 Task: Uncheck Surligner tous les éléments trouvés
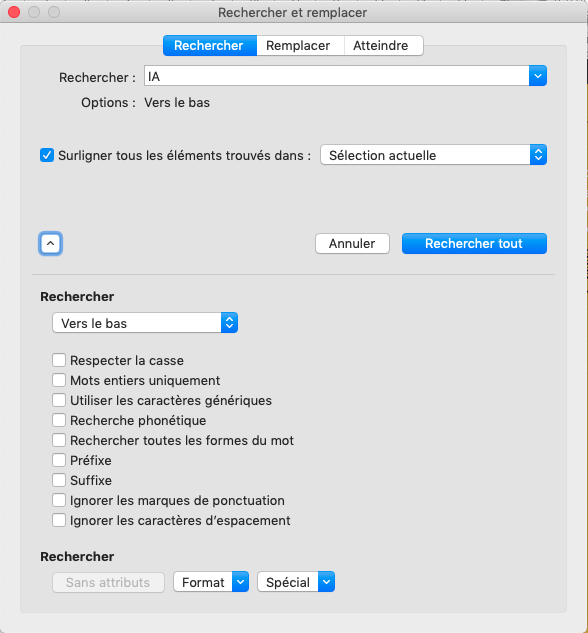tap(47, 155)
